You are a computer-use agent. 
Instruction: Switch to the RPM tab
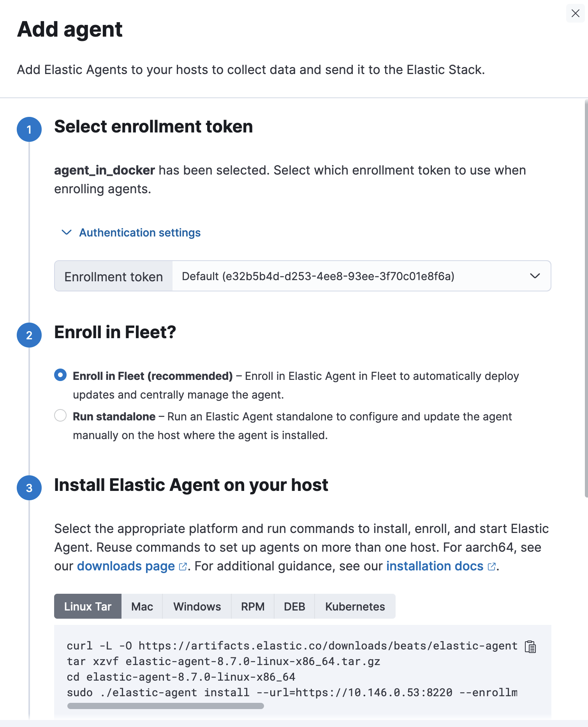point(253,607)
